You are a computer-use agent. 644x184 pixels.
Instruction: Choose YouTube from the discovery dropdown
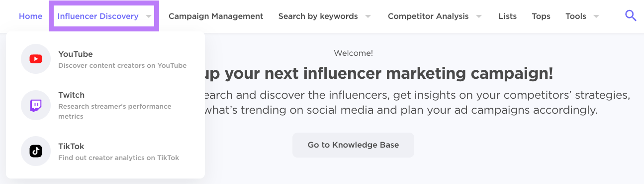(x=105, y=59)
